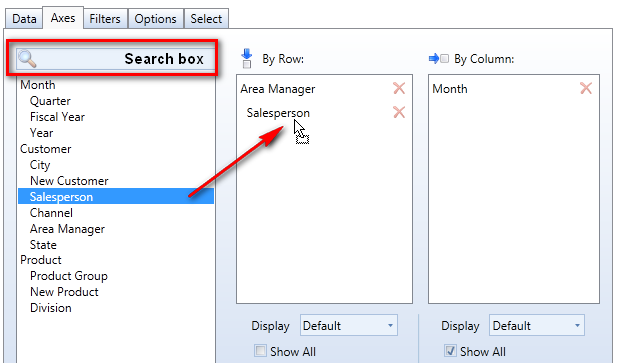Switch to the Filters tab
Viewport: 617px width, 363px height.
[105, 19]
